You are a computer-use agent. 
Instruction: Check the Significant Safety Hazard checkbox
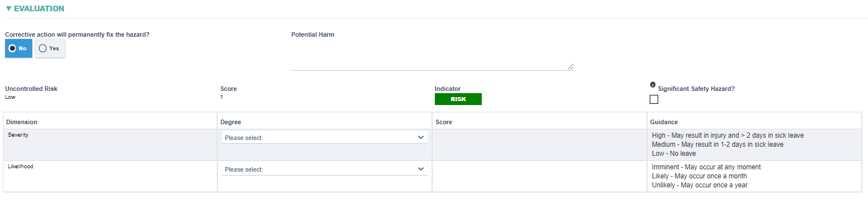coord(654,99)
